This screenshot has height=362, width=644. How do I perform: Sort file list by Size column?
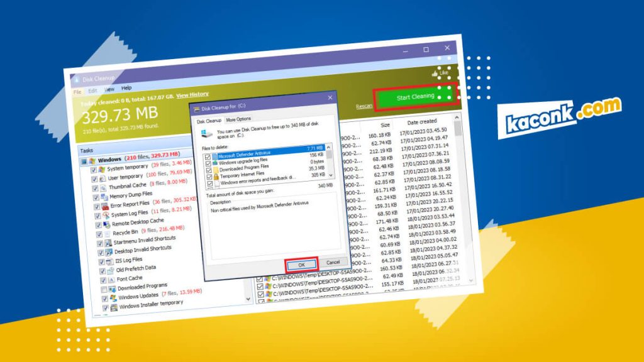(385, 125)
